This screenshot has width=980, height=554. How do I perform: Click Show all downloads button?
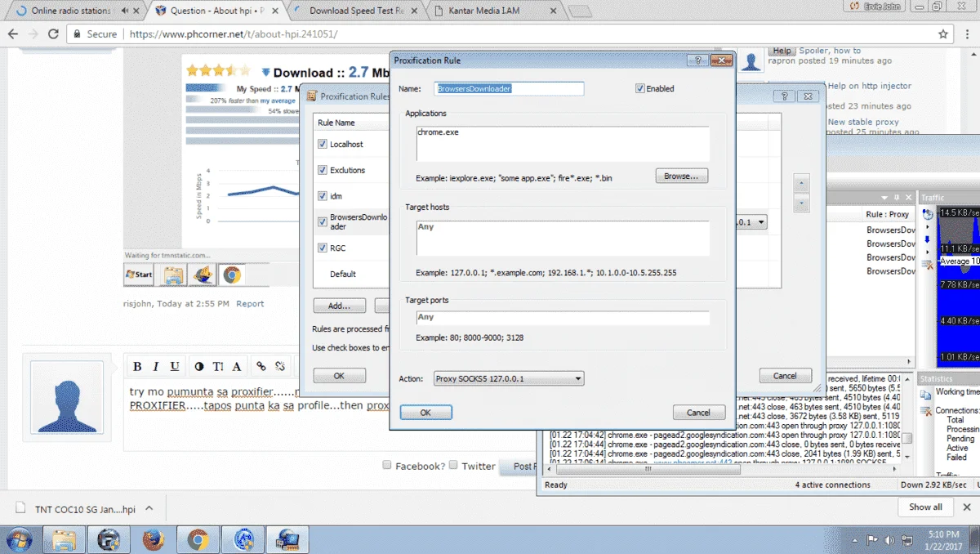pos(925,507)
